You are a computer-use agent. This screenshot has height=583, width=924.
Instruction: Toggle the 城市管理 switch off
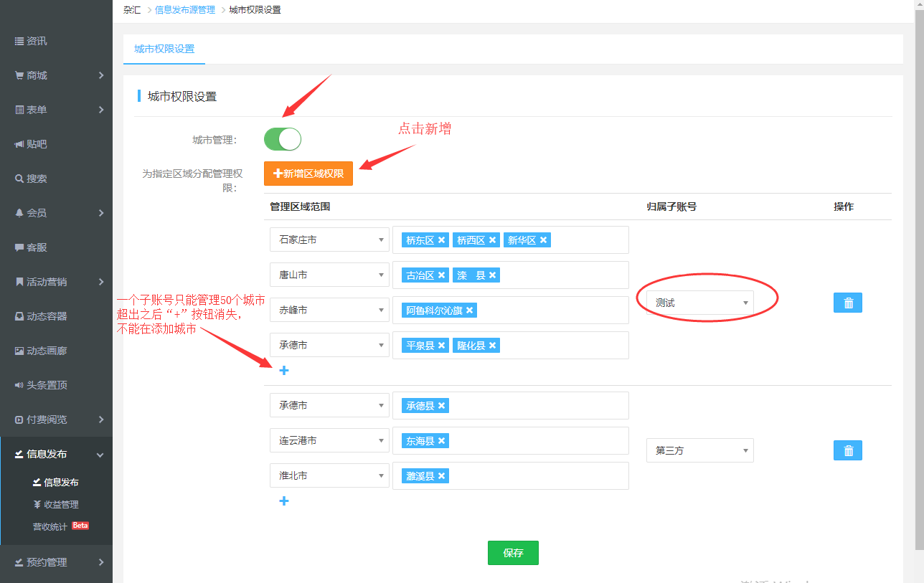(283, 139)
